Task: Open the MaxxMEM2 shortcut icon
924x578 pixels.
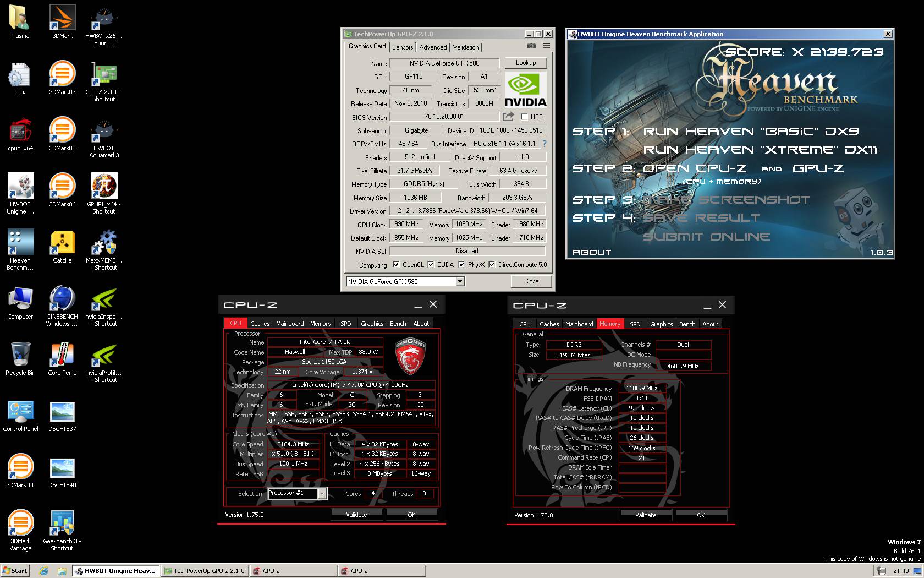Action: coord(104,250)
